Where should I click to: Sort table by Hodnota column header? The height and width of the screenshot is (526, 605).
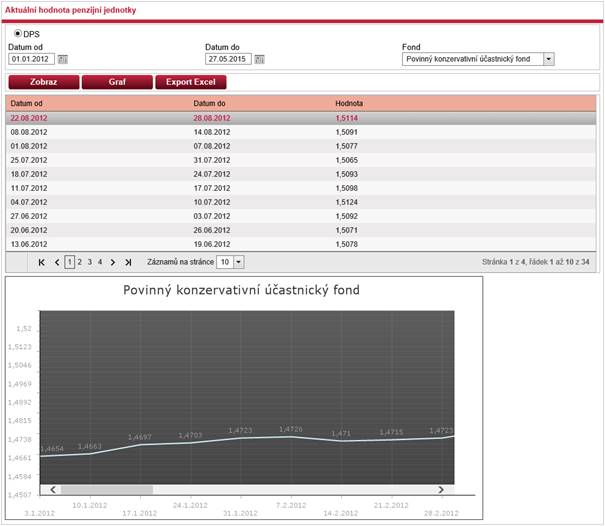pyautogui.click(x=349, y=103)
